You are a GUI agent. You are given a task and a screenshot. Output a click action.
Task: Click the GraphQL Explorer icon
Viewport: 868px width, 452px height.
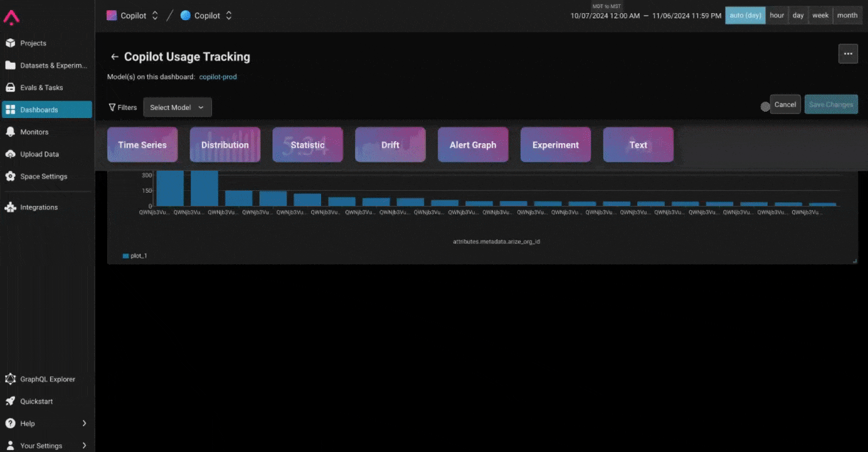click(10, 379)
